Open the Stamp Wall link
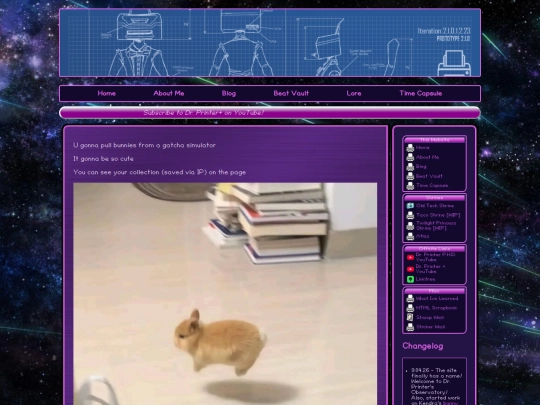The height and width of the screenshot is (405, 540). 430,318
